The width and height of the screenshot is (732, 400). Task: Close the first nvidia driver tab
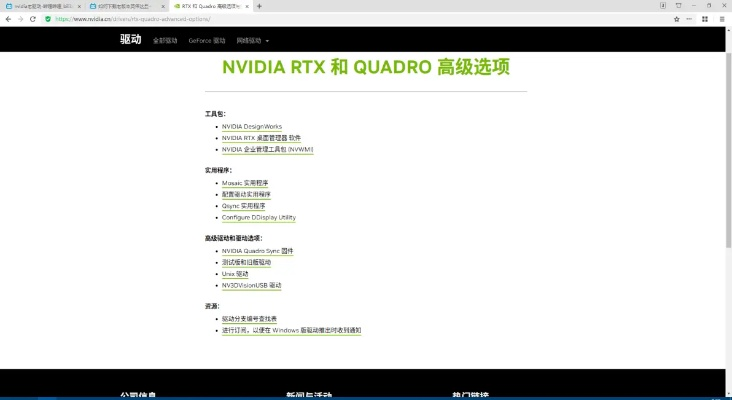(x=79, y=6)
